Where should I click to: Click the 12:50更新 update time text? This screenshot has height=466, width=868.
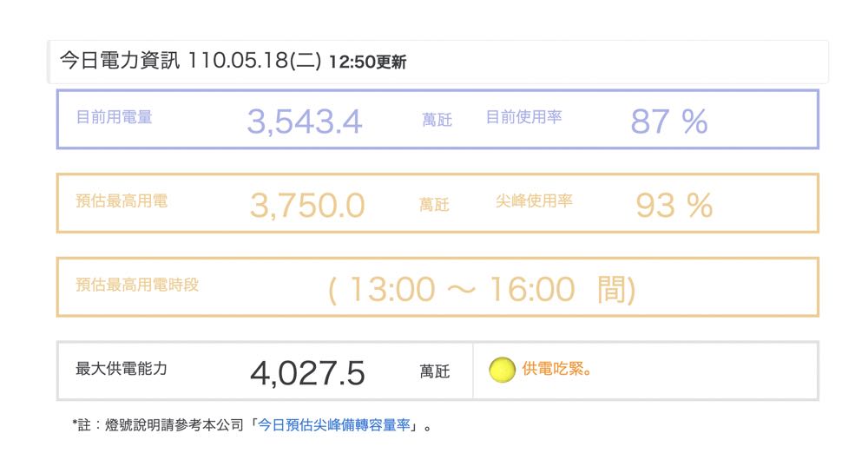(367, 62)
